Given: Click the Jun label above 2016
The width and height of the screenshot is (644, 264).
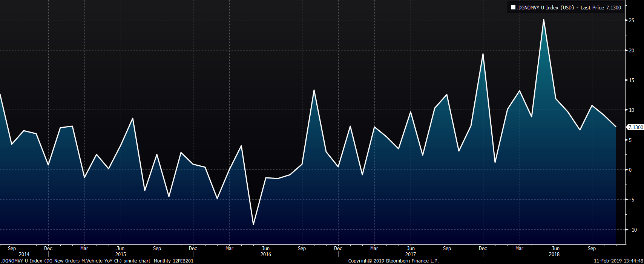Looking at the screenshot, I should (266, 249).
